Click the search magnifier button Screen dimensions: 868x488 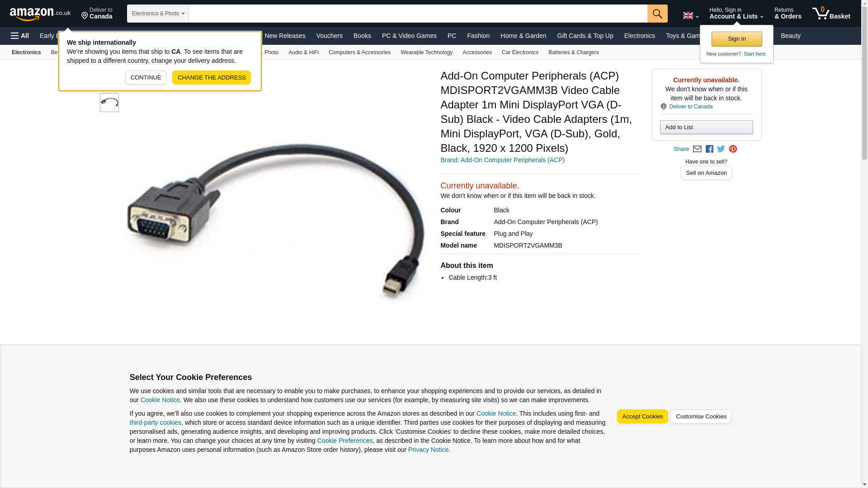click(x=657, y=14)
